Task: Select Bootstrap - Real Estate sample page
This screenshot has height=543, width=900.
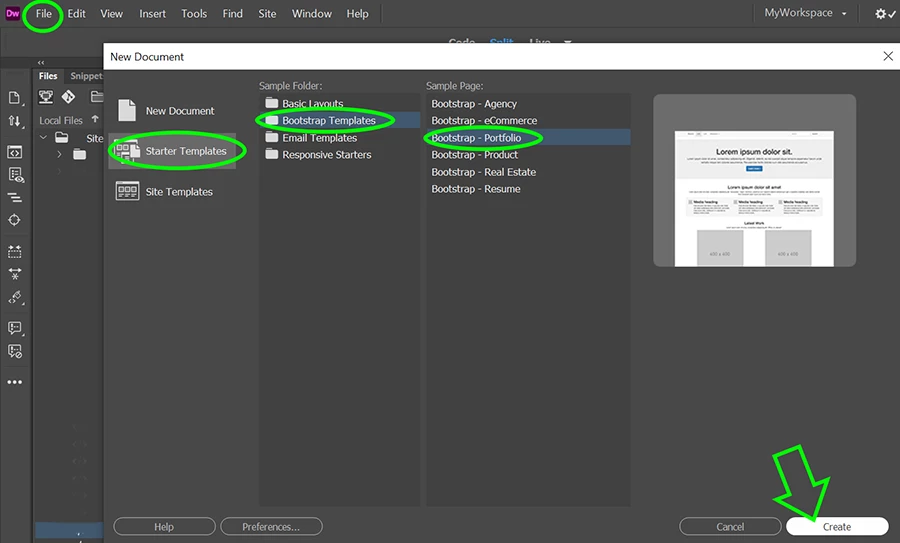Action: [528, 172]
